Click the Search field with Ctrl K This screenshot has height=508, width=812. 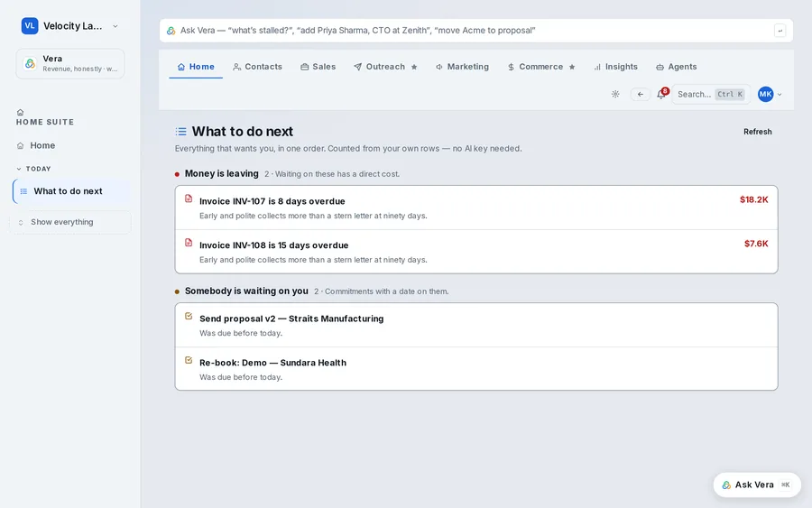click(711, 94)
